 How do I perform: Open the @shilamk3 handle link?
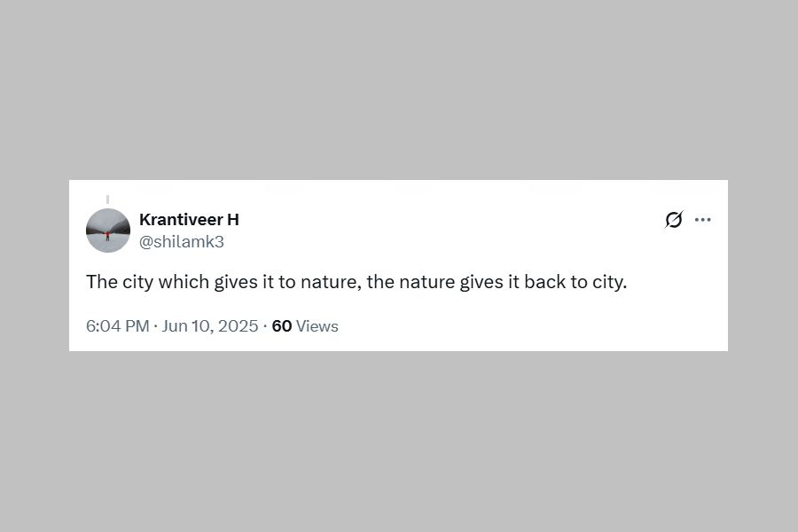point(182,241)
